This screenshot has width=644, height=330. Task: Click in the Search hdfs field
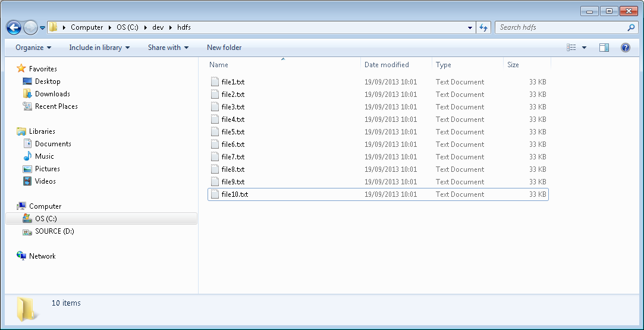coord(559,27)
